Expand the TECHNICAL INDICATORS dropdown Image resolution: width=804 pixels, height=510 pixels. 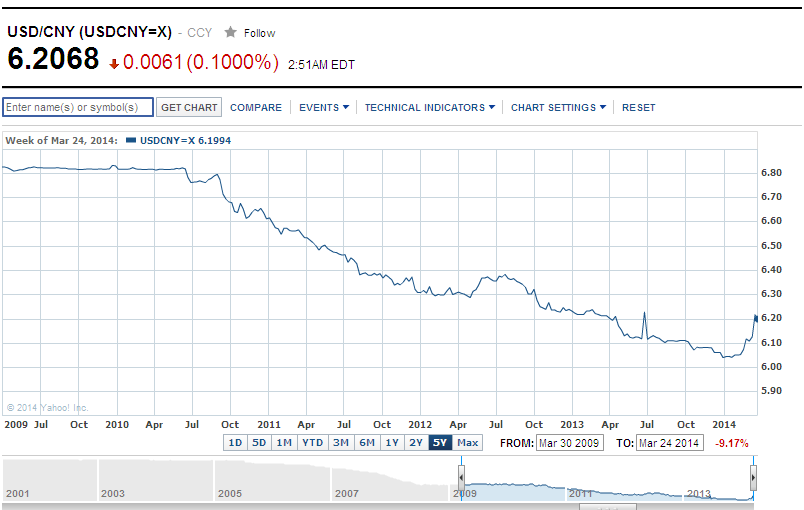coord(430,108)
